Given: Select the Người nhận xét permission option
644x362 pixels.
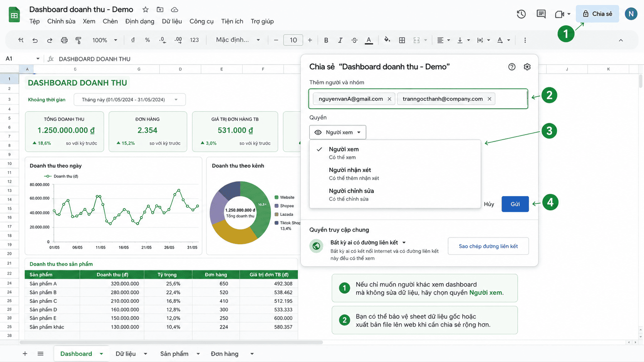Looking at the screenshot, I should (395, 173).
